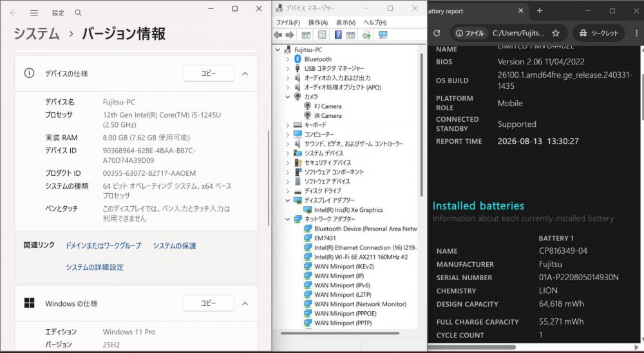Image resolution: width=644 pixels, height=353 pixels.
Task: Click the bookmark star icon in browser address bar
Action: pyautogui.click(x=556, y=33)
